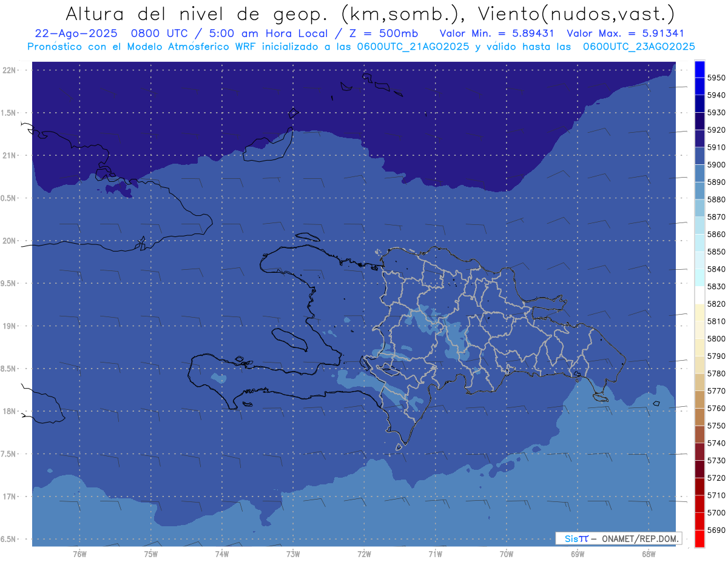This screenshot has height=562, width=728.
Task: Click the '22N' latitude label
Action: [9, 70]
